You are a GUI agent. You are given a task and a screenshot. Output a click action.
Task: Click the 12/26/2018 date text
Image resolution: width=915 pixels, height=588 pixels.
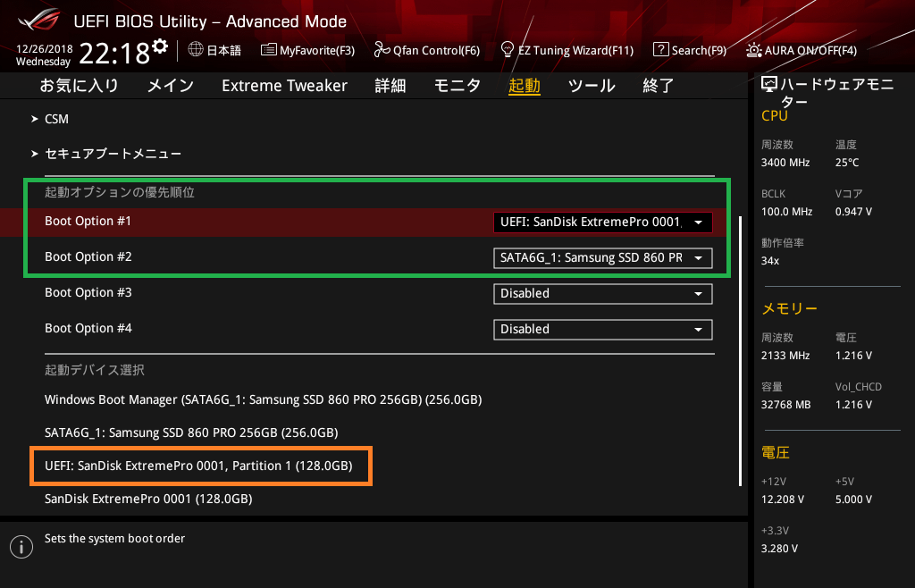pos(45,49)
